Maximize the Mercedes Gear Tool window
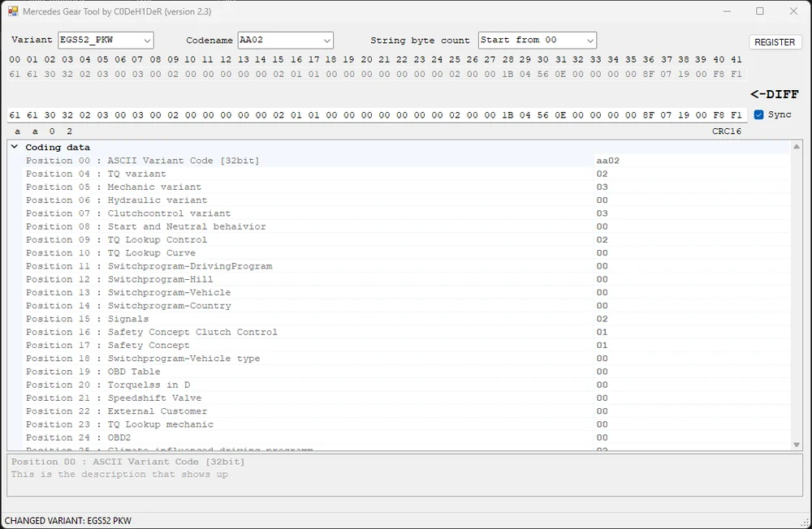812x529 pixels. coord(760,11)
